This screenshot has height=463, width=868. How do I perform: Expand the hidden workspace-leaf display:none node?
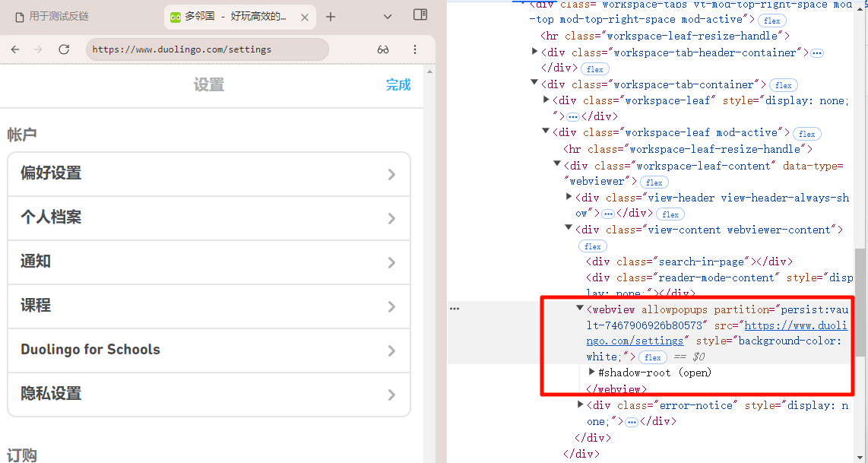tap(546, 100)
